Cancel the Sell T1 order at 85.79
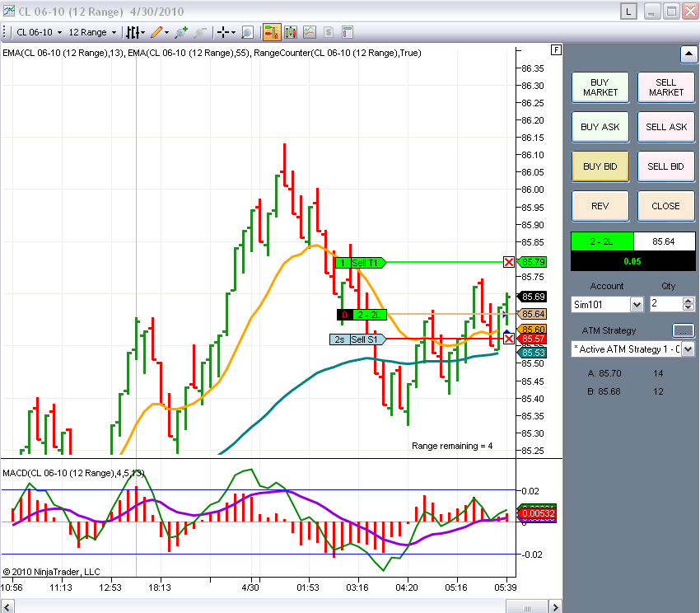Viewport: 700px width, 613px height. [508, 262]
